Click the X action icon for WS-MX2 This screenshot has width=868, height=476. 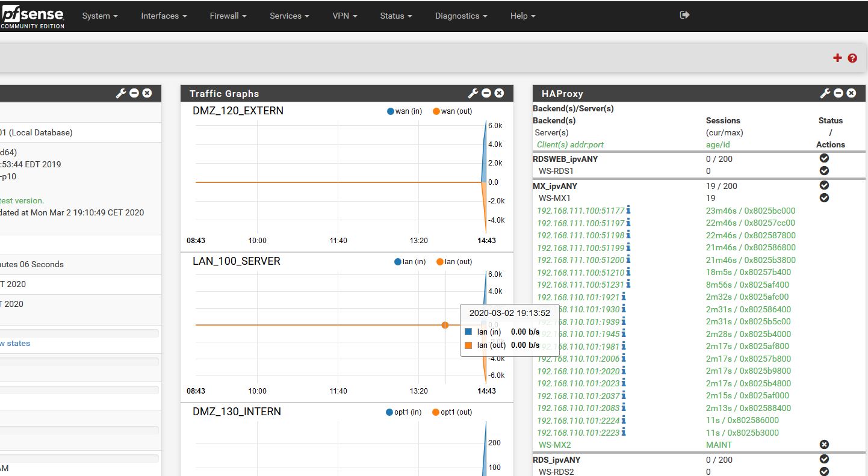coord(824,444)
